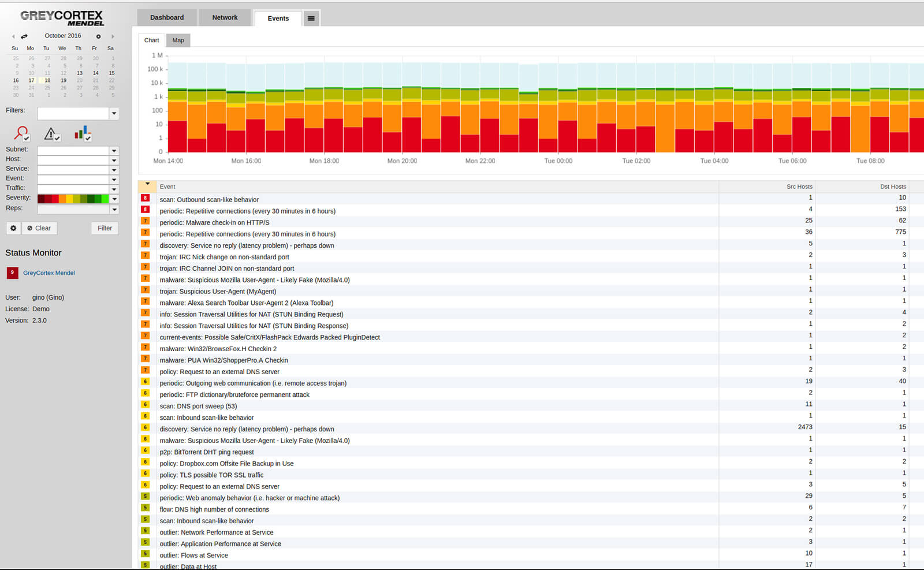Switch to the Network tab
The width and height of the screenshot is (924, 570).
point(225,18)
